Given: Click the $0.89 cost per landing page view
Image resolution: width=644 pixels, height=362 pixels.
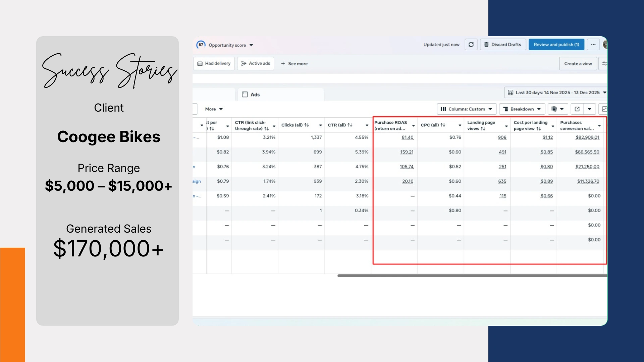Looking at the screenshot, I should (x=547, y=182).
